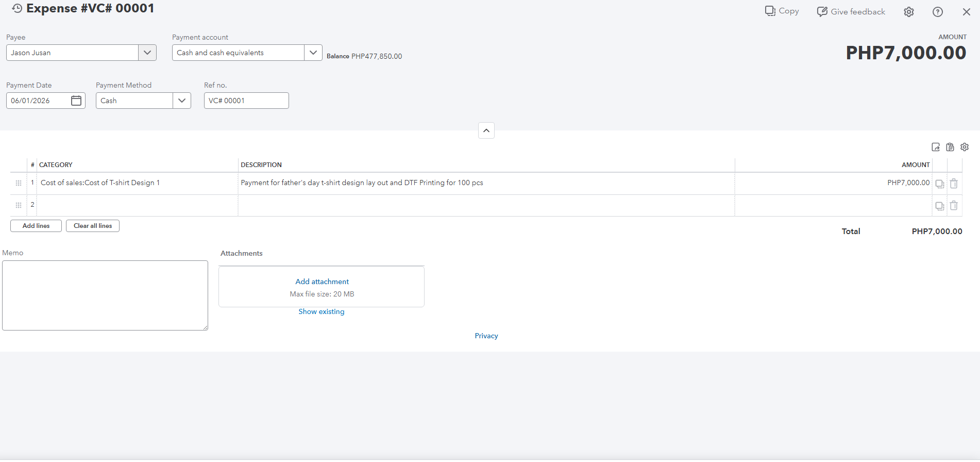The image size is (980, 462).
Task: Open the settings gear in header
Action: [x=909, y=12]
